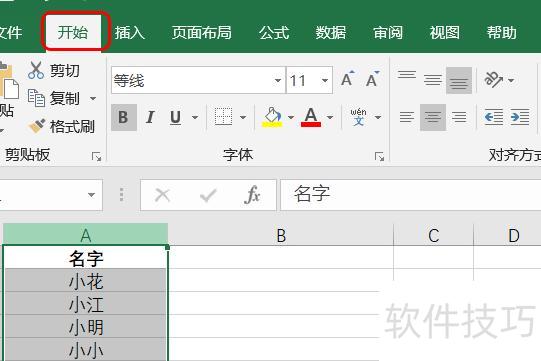
Task: Decrease indent icon
Action: (x=493, y=117)
